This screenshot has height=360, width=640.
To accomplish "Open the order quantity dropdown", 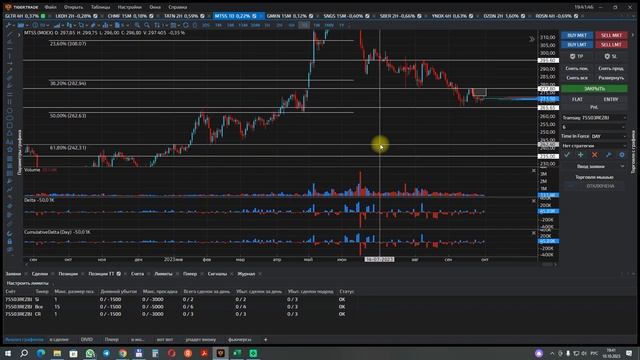I will 594,127.
